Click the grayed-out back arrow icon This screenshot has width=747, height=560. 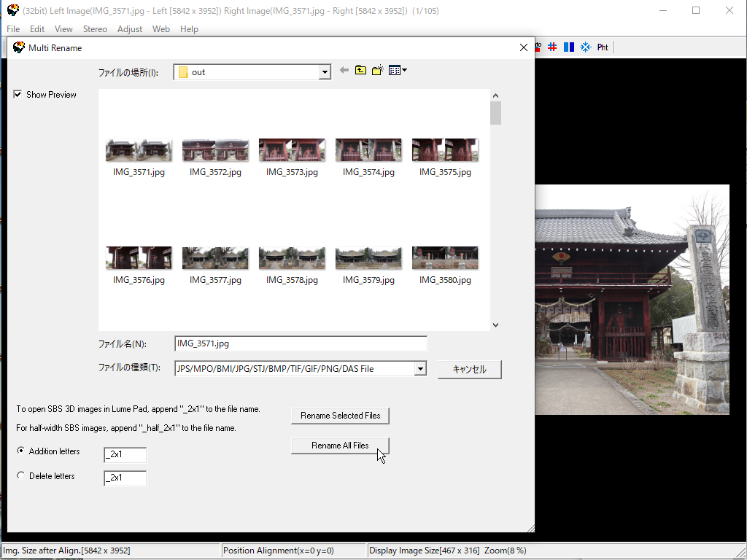click(x=344, y=71)
